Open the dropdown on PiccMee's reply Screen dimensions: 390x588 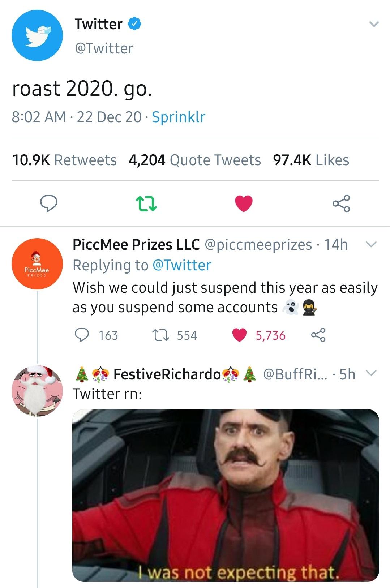click(371, 245)
